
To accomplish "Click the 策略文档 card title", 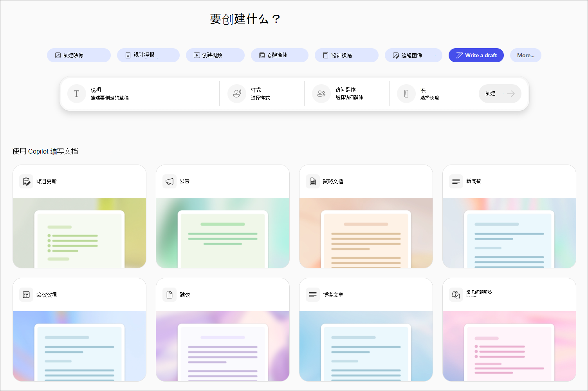I will [333, 181].
